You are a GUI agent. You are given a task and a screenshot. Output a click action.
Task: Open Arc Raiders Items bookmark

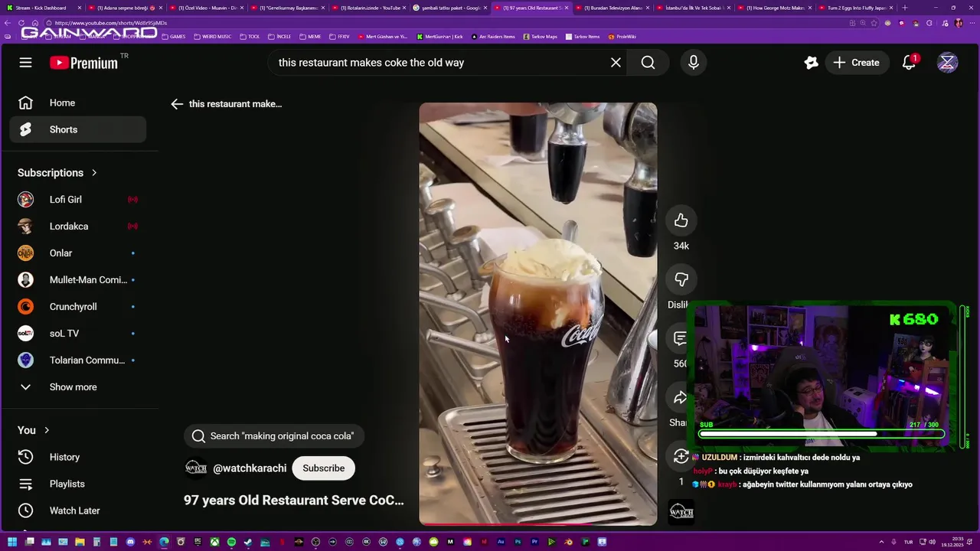(x=493, y=37)
